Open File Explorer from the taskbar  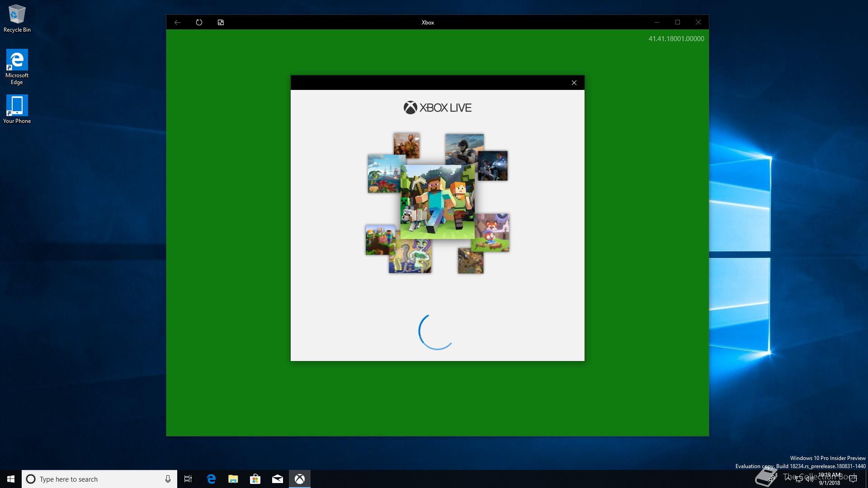point(233,479)
